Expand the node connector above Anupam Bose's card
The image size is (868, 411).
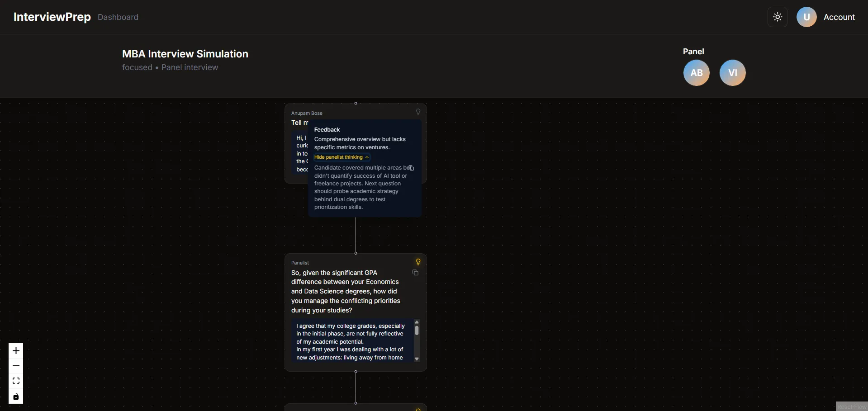pyautogui.click(x=356, y=103)
